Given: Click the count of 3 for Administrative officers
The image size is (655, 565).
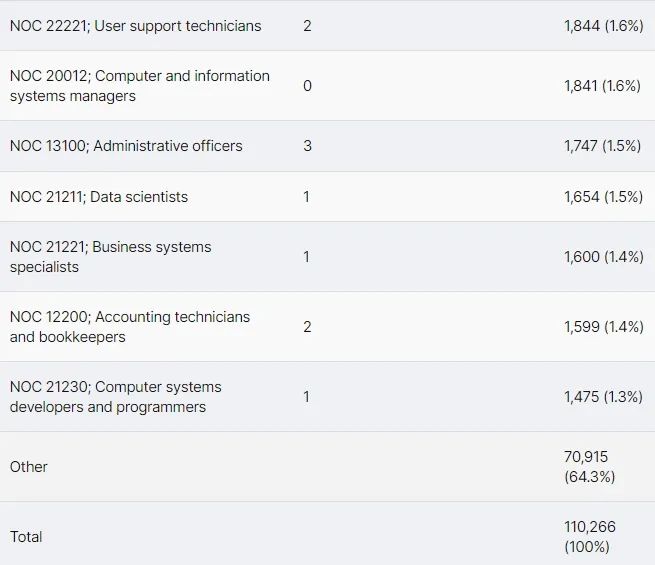Looking at the screenshot, I should [x=307, y=146].
